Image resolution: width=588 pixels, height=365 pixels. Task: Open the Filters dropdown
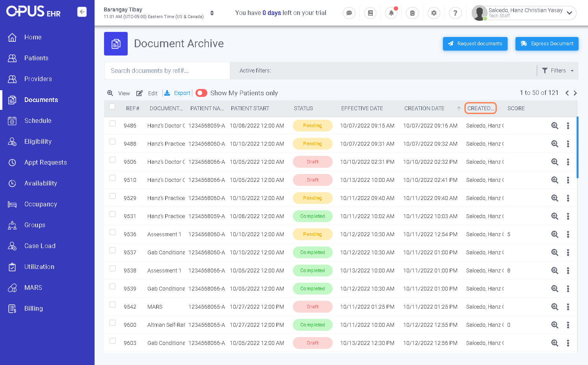558,70
